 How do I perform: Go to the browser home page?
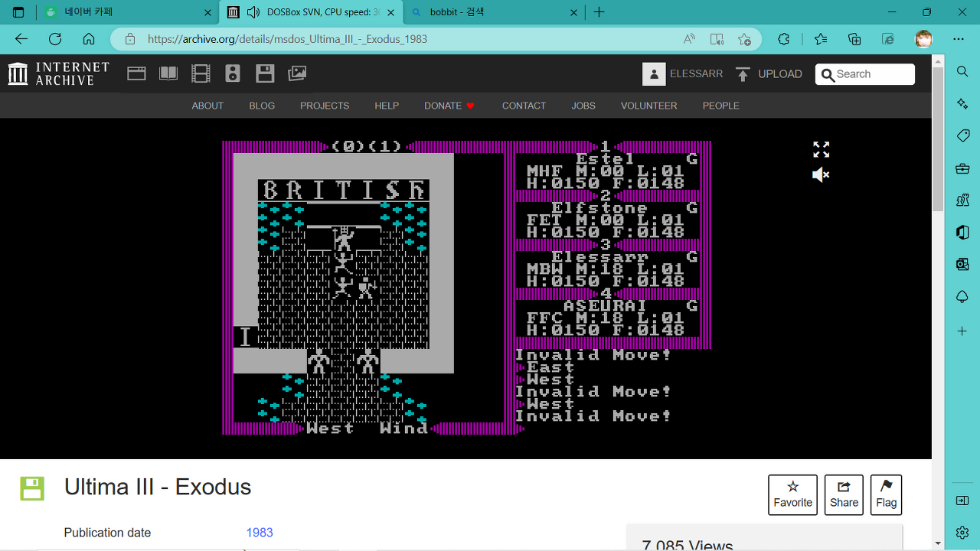89,39
